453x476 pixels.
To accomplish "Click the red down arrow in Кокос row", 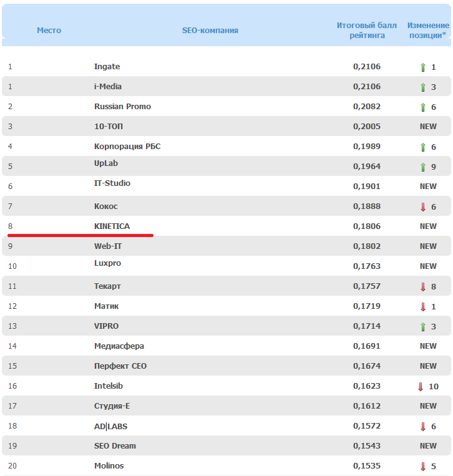I will point(423,207).
